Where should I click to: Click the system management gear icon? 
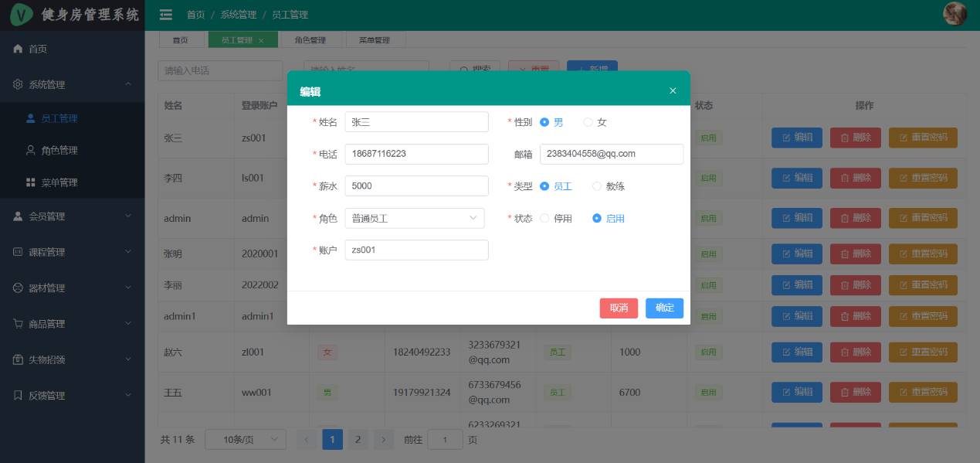[x=18, y=85]
